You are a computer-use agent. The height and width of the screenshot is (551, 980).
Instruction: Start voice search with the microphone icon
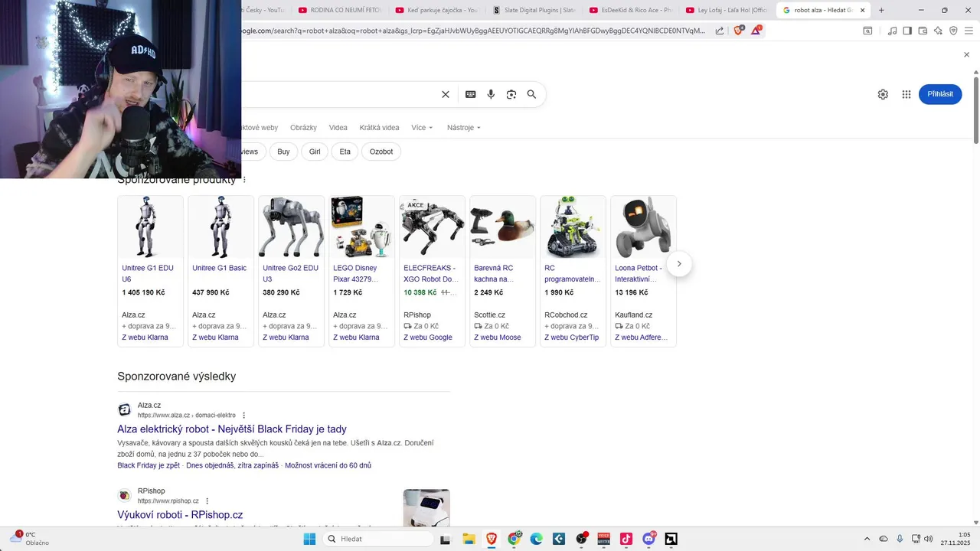click(x=491, y=94)
